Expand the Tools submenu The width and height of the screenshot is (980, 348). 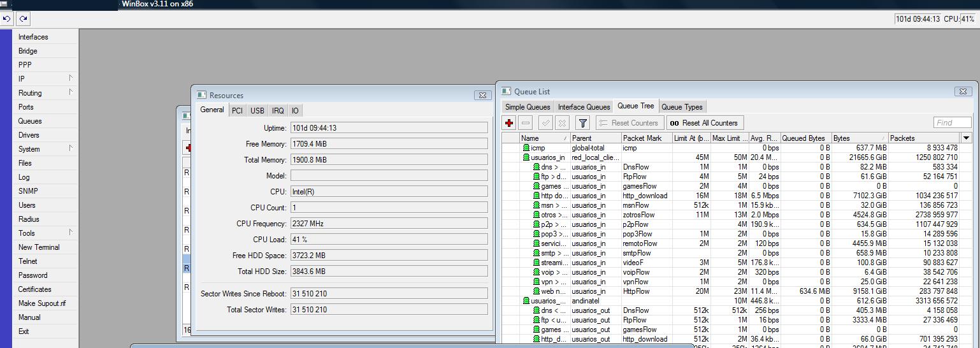(71, 233)
